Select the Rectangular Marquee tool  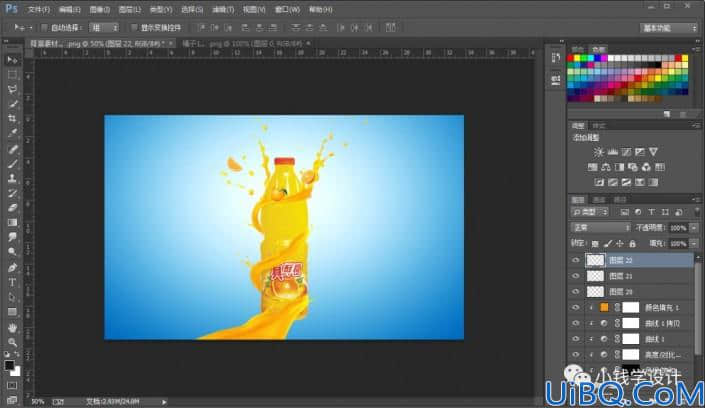pos(12,74)
